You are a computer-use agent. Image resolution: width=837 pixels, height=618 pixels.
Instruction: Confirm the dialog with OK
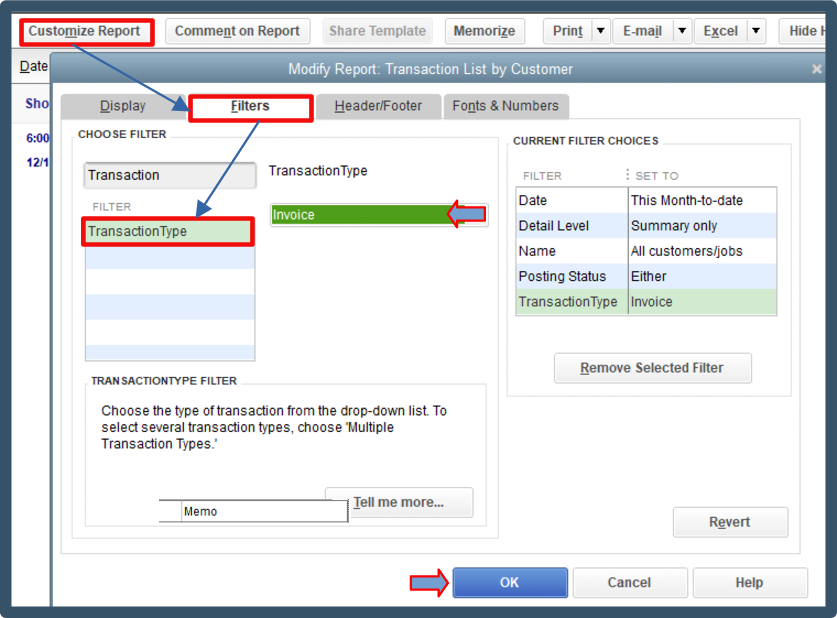coord(510,582)
